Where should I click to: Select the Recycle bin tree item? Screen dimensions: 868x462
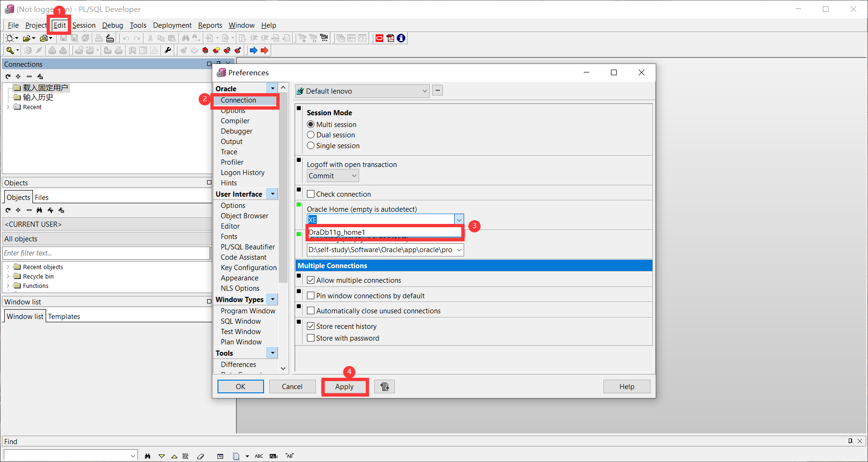coord(38,277)
